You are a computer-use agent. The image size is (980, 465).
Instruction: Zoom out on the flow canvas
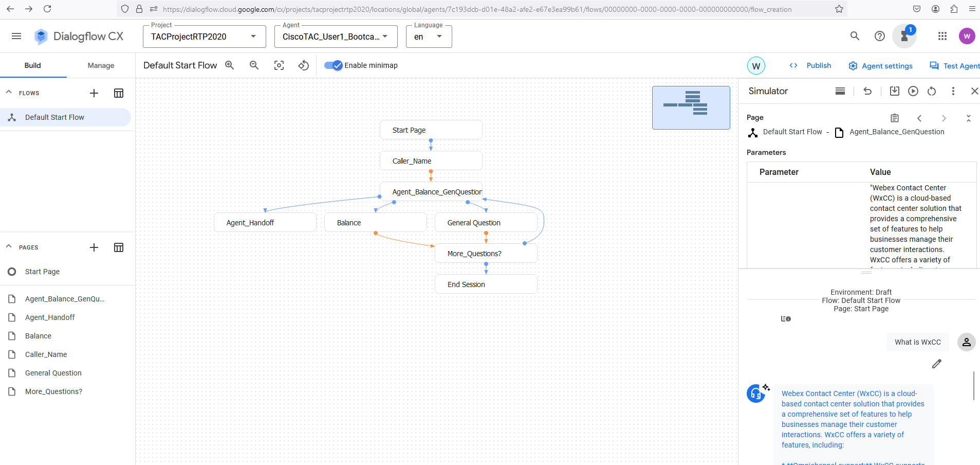click(254, 65)
